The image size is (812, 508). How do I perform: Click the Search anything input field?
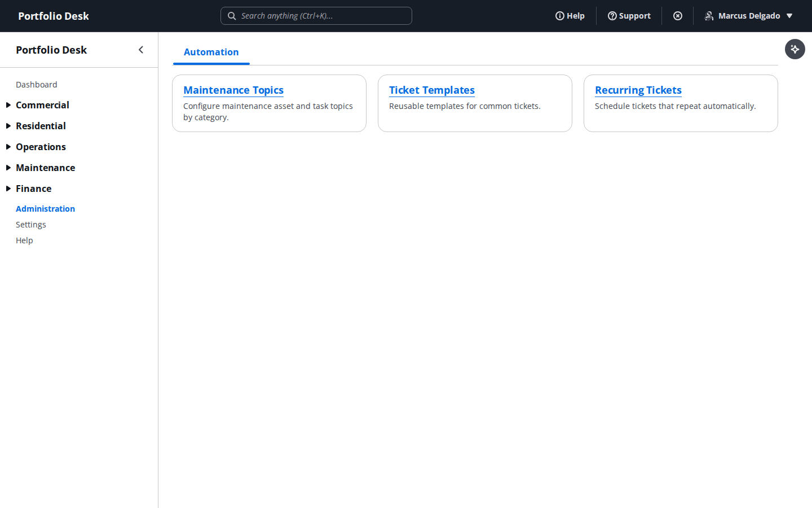coord(316,16)
